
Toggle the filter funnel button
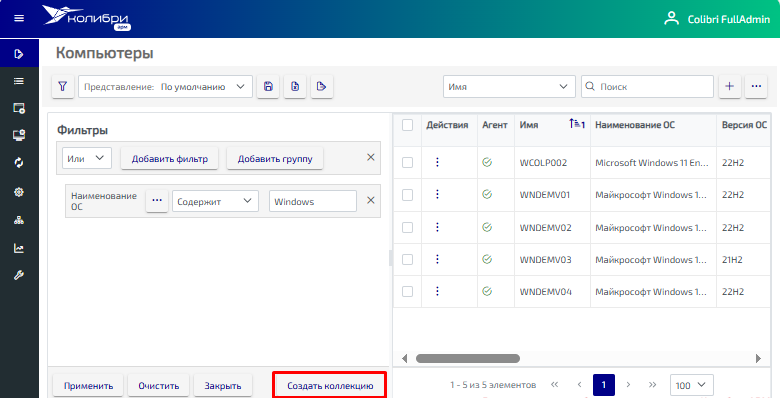pyautogui.click(x=63, y=87)
